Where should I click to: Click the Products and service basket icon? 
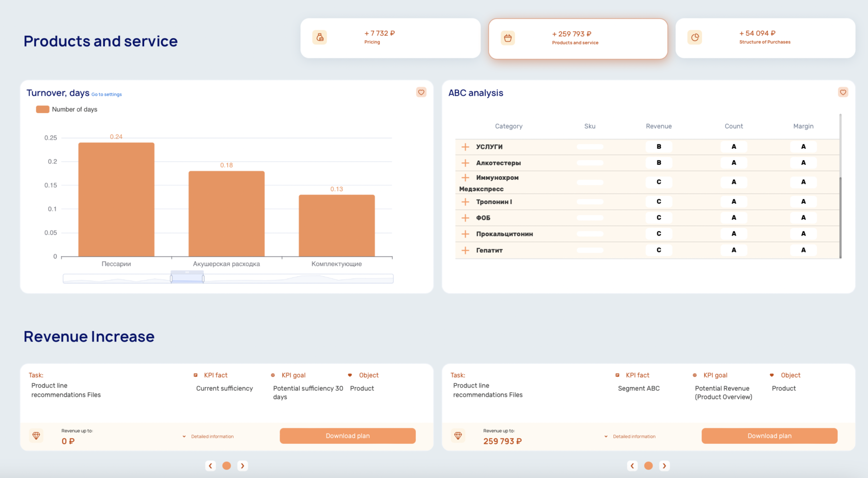point(508,38)
